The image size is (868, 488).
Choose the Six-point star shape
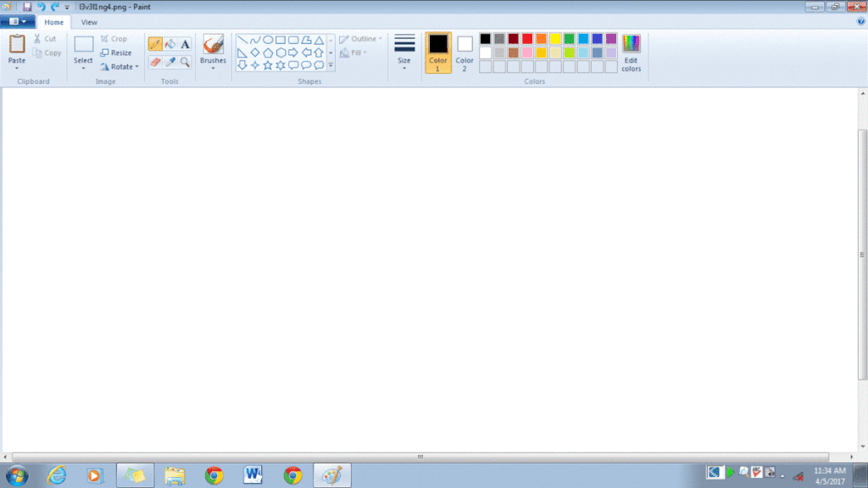point(281,65)
